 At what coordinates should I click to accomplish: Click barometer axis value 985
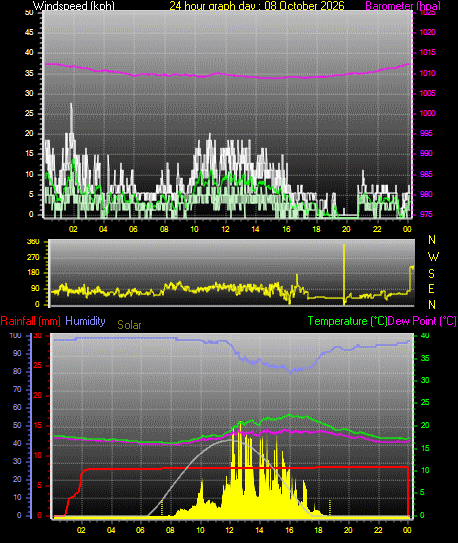426,174
